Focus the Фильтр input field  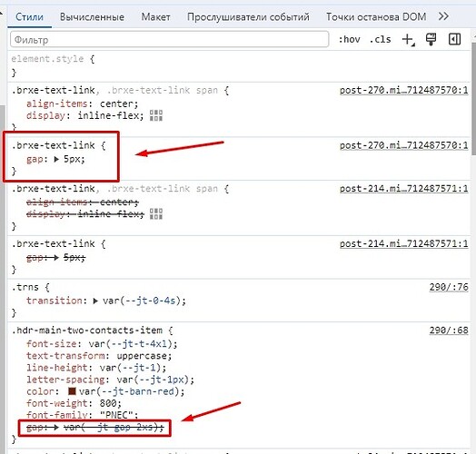169,39
